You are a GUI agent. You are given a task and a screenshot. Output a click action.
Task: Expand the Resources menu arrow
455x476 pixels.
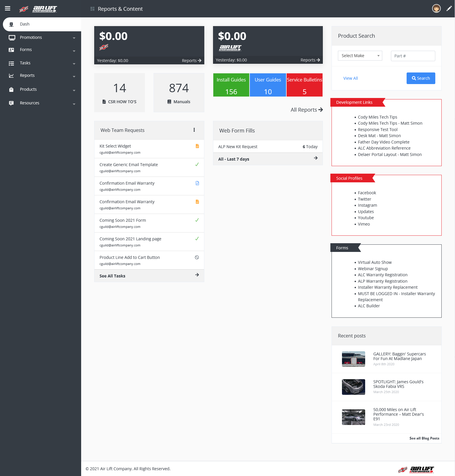pyautogui.click(x=74, y=104)
